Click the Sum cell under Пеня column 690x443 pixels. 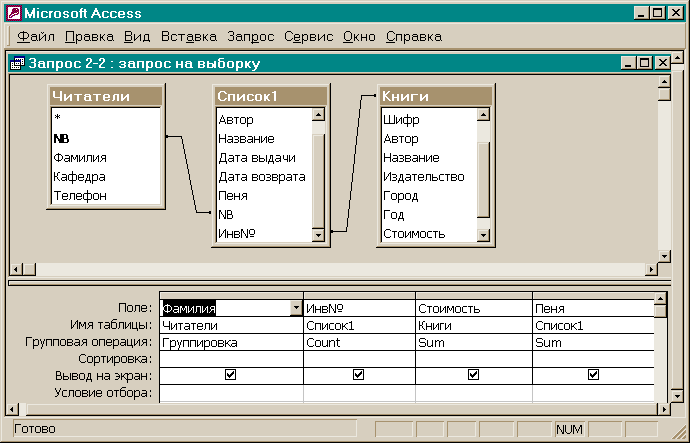[x=594, y=342]
